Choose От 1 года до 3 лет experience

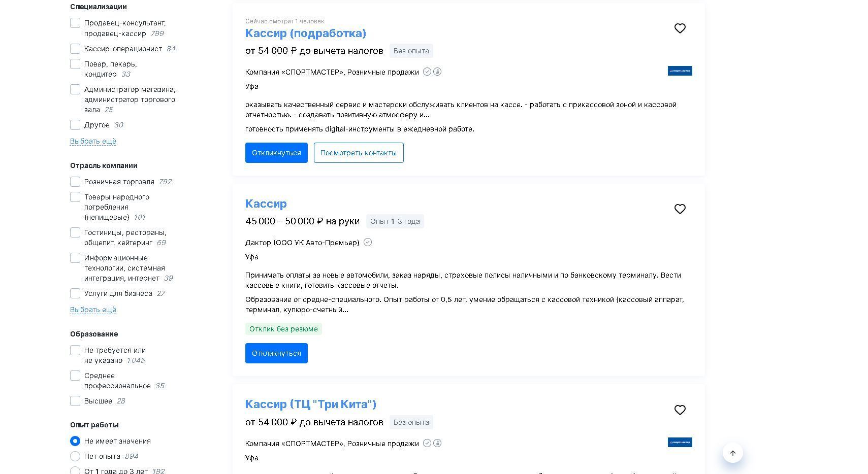(x=75, y=470)
